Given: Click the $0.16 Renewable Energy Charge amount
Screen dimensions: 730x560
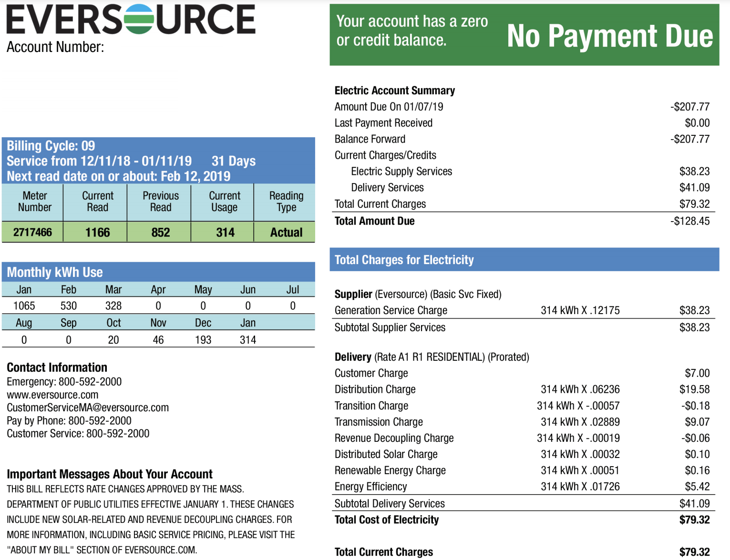Looking at the screenshot, I should click(x=697, y=471).
